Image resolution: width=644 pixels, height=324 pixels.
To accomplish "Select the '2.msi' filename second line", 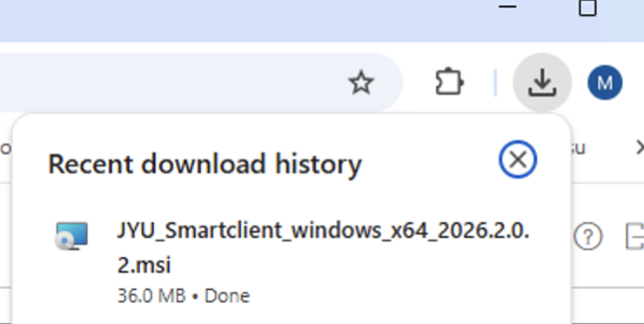I will [x=144, y=265].
